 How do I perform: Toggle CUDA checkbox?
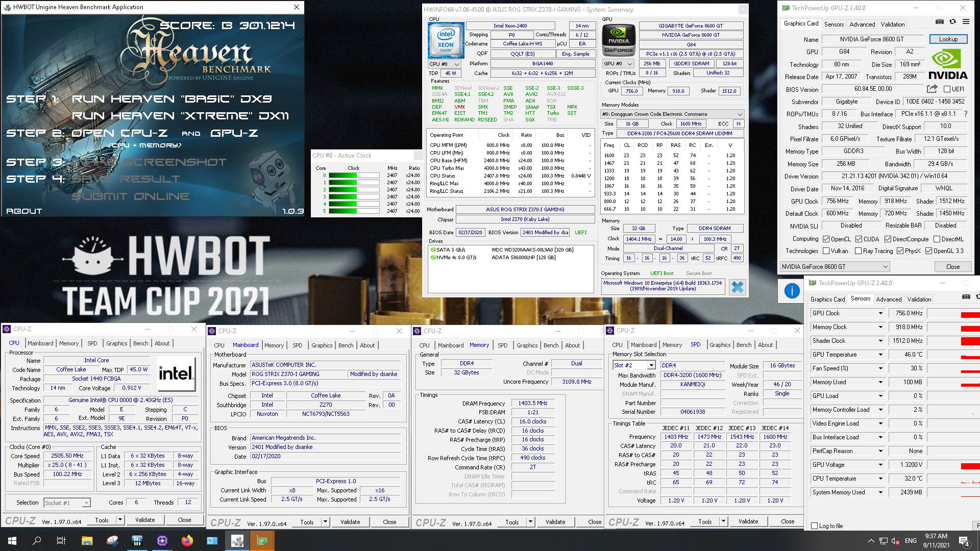coord(859,239)
